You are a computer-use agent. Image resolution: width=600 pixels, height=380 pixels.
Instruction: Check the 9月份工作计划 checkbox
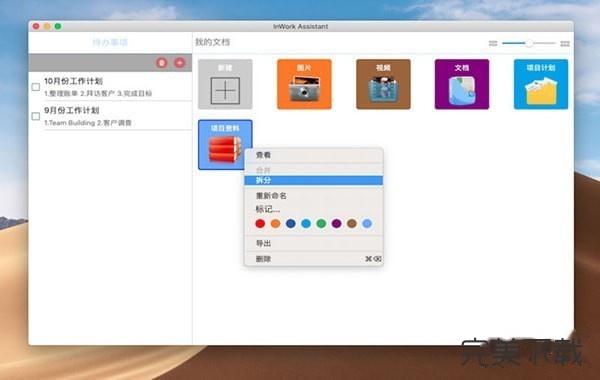[36, 116]
